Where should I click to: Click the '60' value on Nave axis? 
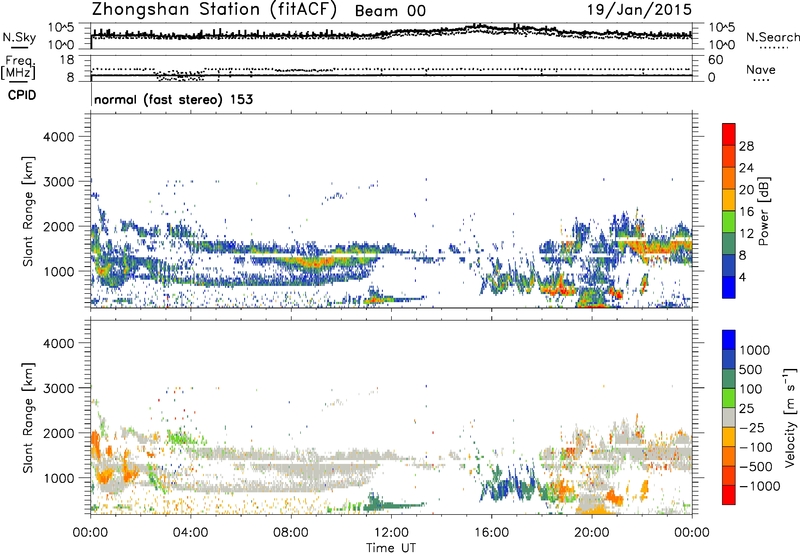click(x=715, y=60)
